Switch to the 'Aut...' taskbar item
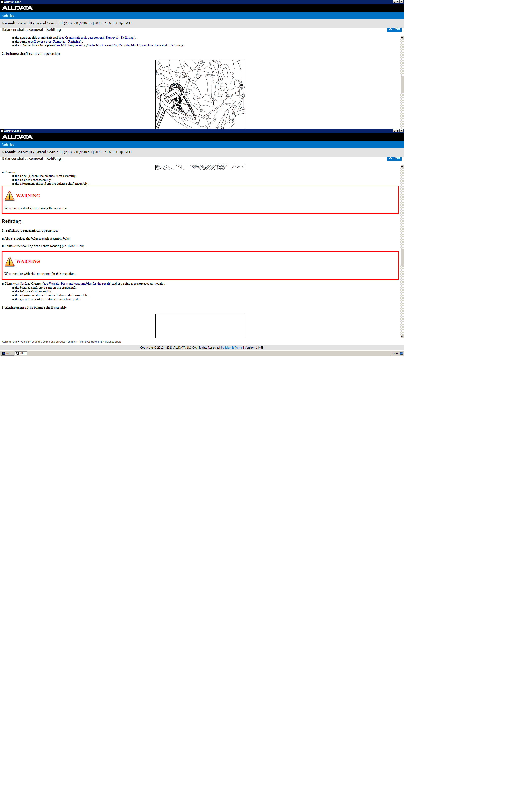 coord(7,353)
